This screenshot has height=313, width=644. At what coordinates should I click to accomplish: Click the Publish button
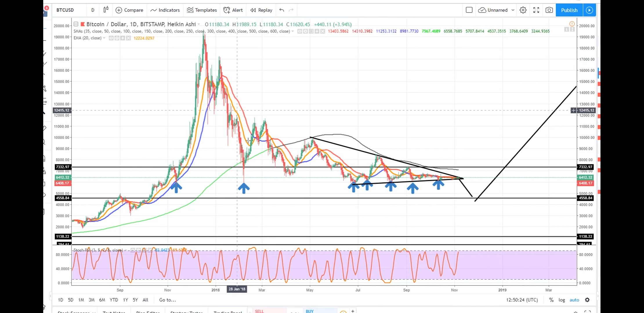click(x=569, y=10)
